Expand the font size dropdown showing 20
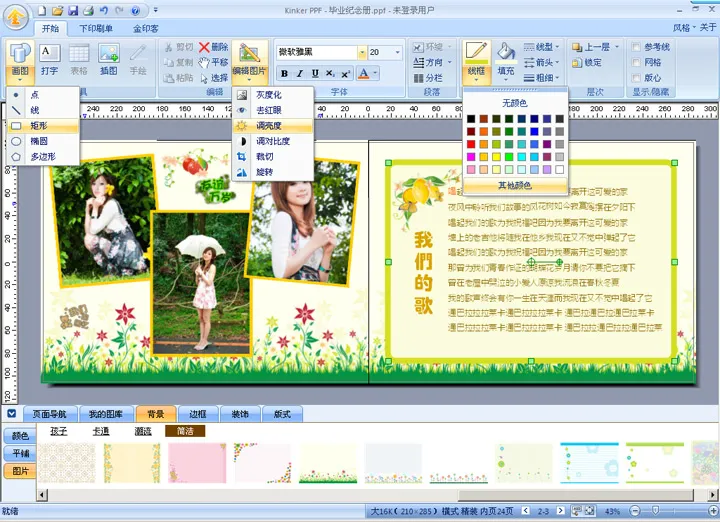This screenshot has height=522, width=720. tap(397, 52)
